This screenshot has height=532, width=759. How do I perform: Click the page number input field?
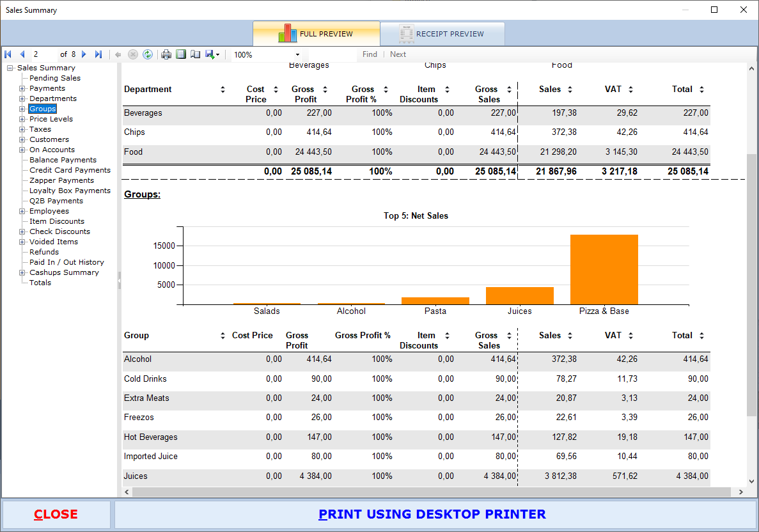(x=43, y=55)
